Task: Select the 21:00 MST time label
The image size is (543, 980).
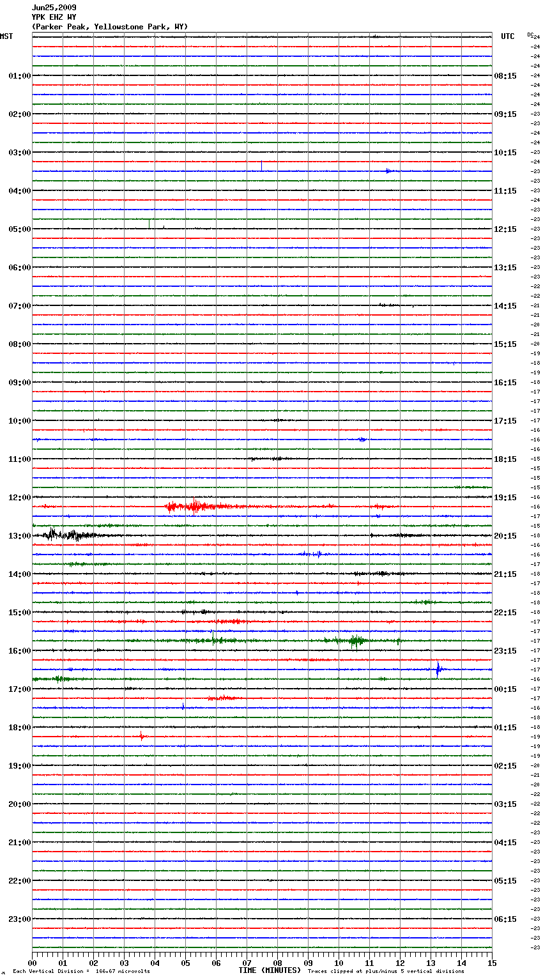Action: click(20, 843)
